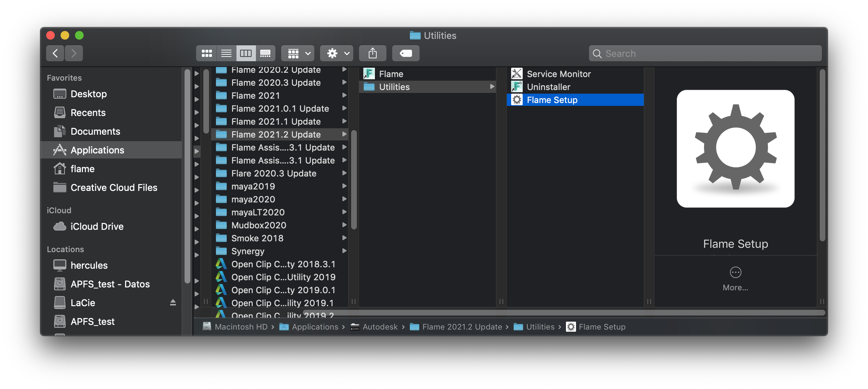Select column view toggle
Image resolution: width=868 pixels, height=389 pixels.
coord(246,53)
